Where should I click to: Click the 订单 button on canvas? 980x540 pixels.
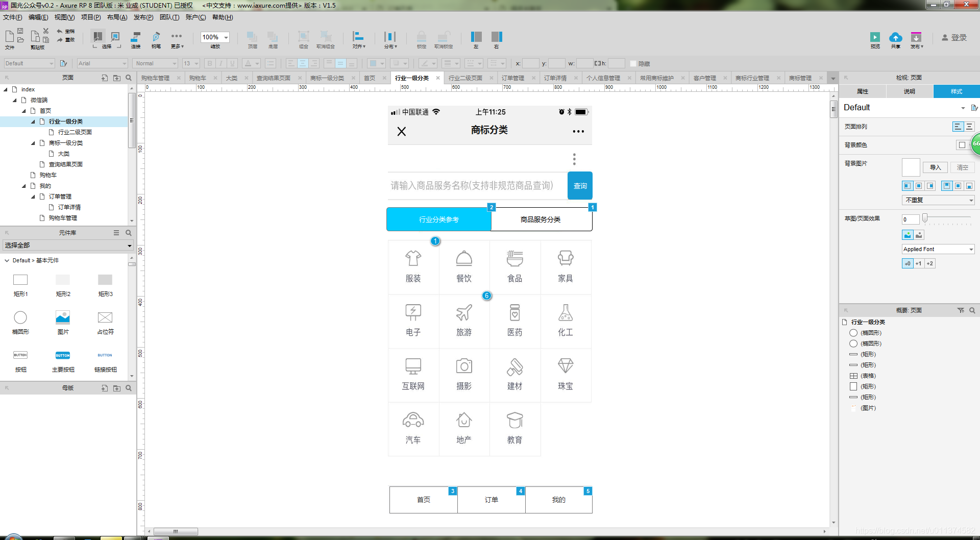pyautogui.click(x=492, y=500)
